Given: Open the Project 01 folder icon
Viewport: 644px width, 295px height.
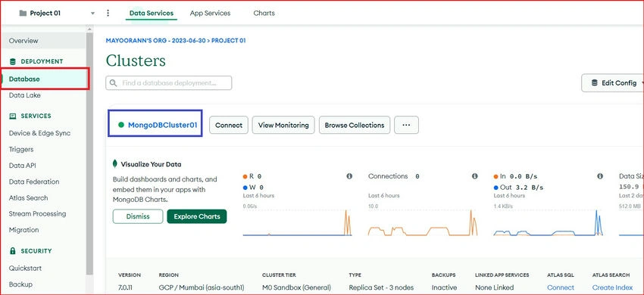Looking at the screenshot, I should click(x=23, y=13).
